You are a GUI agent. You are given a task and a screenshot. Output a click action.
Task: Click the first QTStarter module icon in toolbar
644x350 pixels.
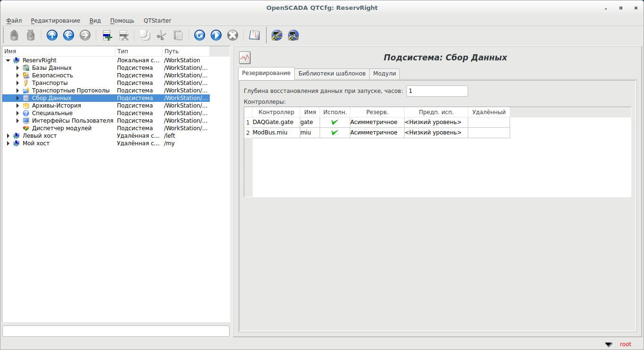click(x=277, y=35)
